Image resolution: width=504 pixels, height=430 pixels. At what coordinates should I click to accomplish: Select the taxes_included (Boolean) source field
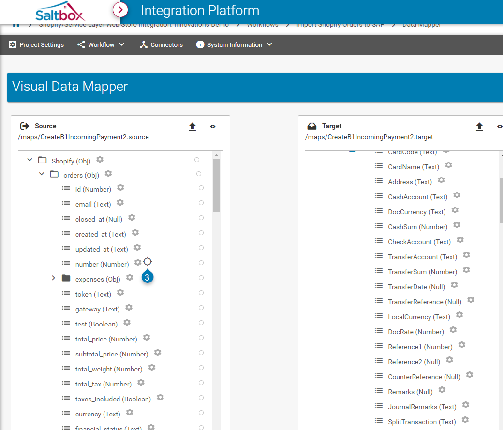[x=113, y=399]
